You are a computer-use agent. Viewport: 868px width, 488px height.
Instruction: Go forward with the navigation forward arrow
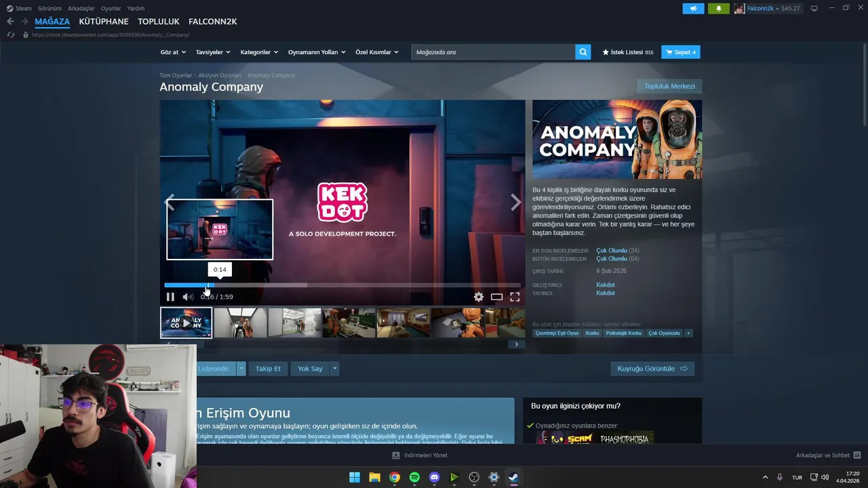coord(24,22)
